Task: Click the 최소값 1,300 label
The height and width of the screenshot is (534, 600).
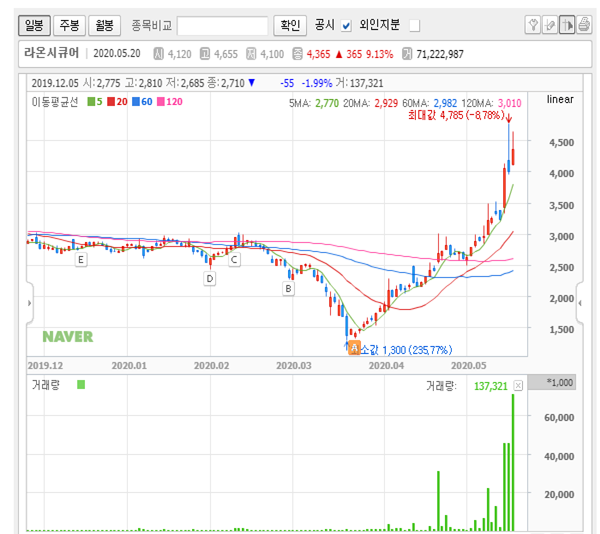Action: 406,350
